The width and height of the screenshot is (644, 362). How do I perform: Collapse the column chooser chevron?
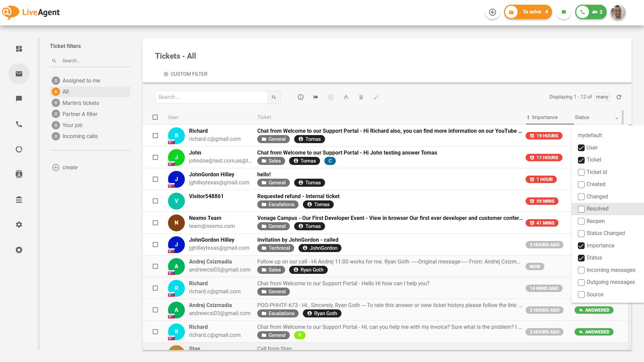click(x=616, y=118)
